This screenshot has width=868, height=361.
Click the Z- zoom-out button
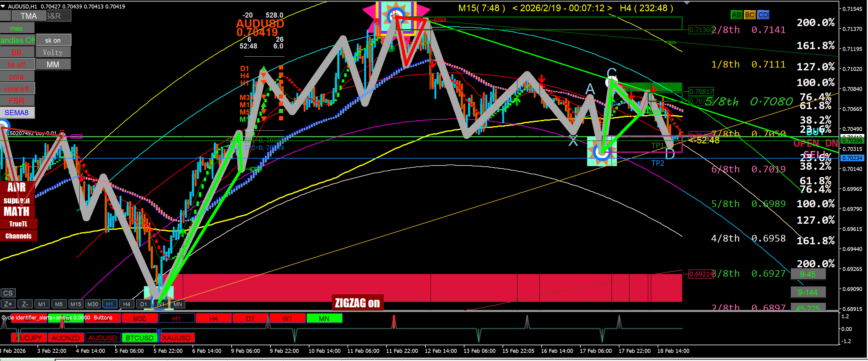click(x=25, y=304)
